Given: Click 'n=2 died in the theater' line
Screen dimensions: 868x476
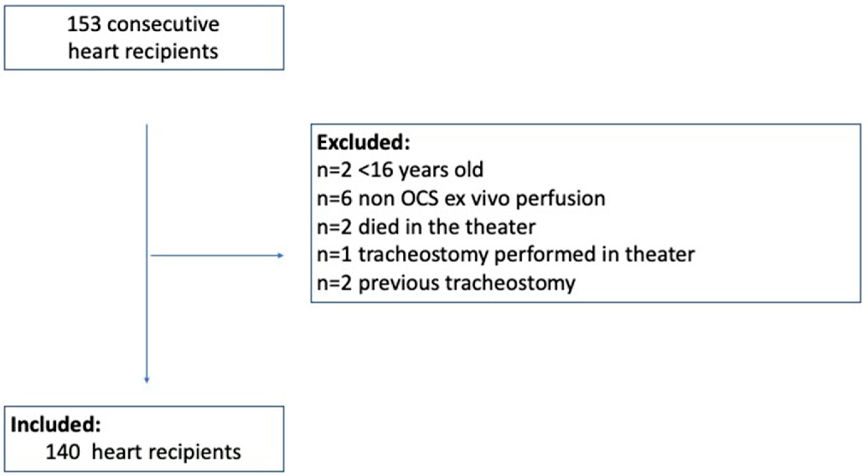Looking at the screenshot, I should (x=426, y=227).
